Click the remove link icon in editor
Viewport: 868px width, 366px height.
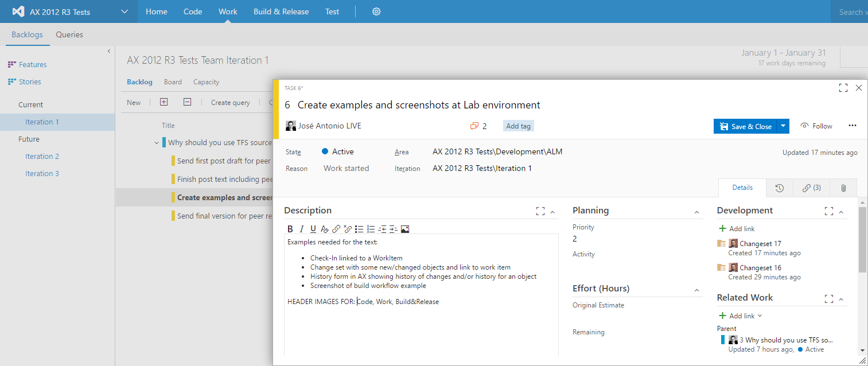348,229
